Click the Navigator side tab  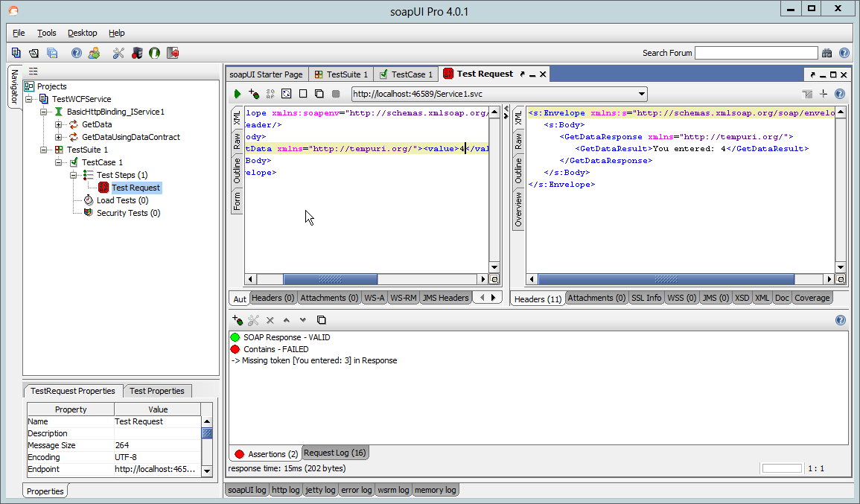pos(15,86)
